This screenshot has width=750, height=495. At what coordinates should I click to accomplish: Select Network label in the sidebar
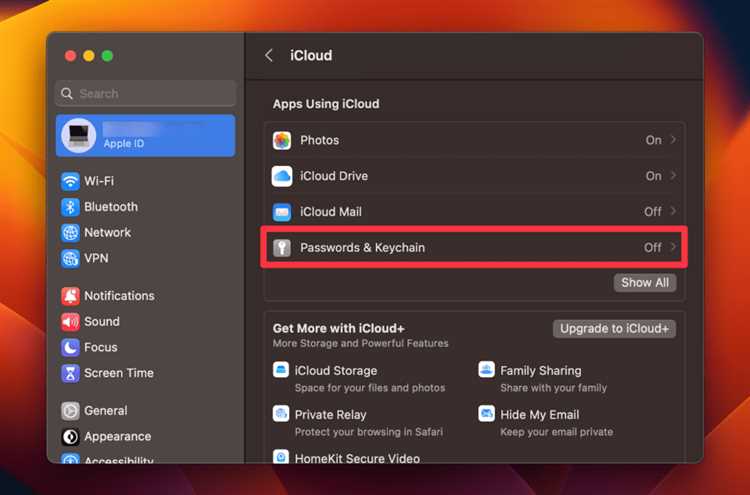pos(108,232)
